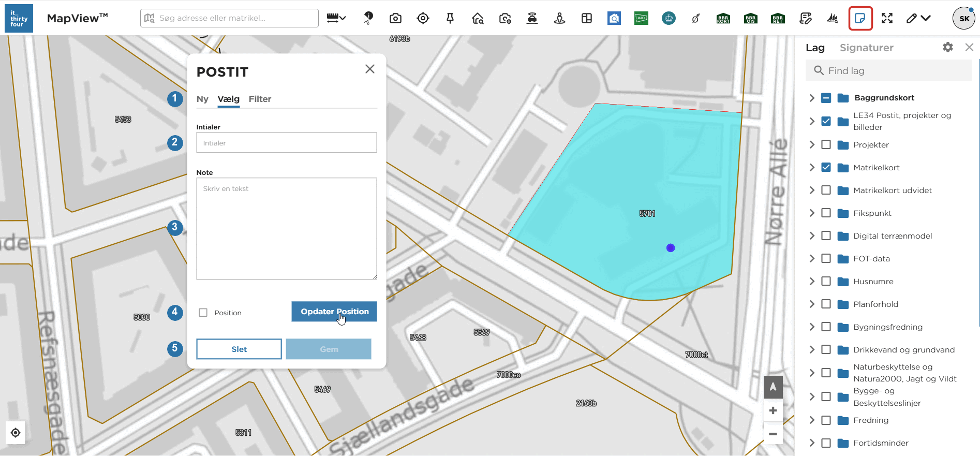Click the locate-me button on the map
Image resolution: width=980 pixels, height=456 pixels.
(16, 433)
